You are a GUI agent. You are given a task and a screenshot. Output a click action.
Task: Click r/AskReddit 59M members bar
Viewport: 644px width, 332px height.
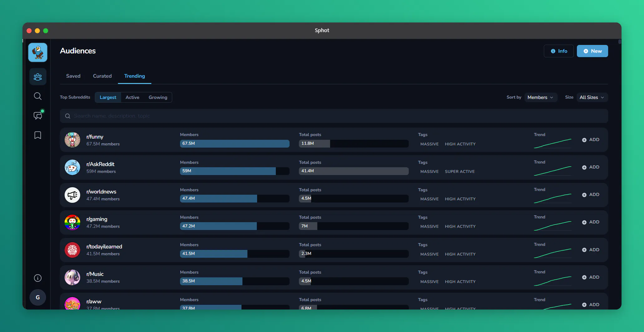pyautogui.click(x=235, y=171)
